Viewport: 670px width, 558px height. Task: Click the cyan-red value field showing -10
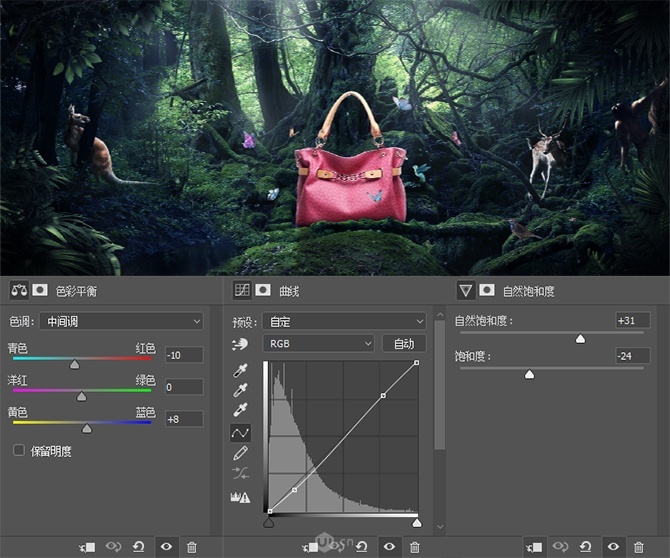pyautogui.click(x=184, y=355)
